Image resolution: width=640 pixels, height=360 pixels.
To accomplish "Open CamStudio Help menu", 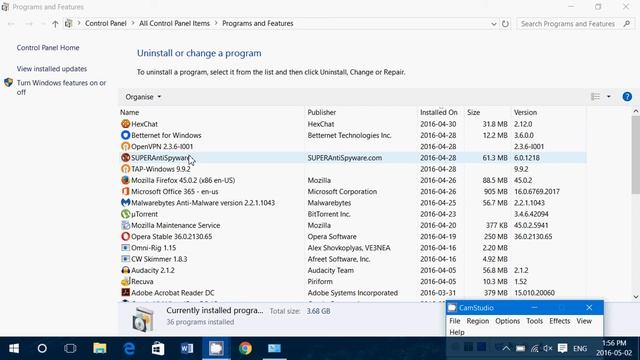I will pyautogui.click(x=457, y=332).
